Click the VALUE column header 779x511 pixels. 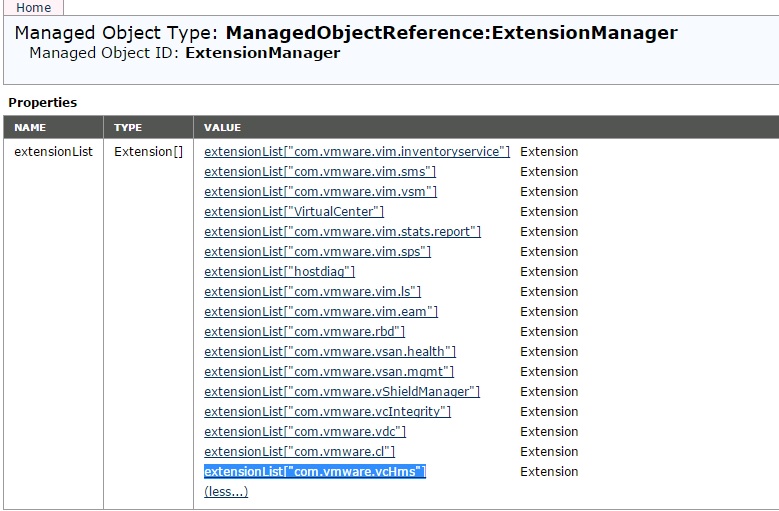point(222,128)
